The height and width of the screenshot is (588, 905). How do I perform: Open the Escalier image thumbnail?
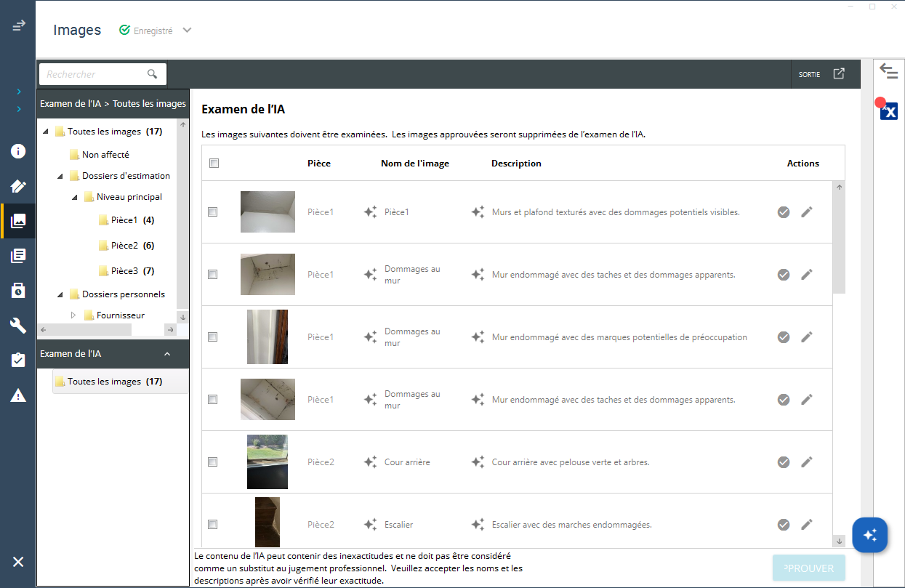tap(268, 522)
